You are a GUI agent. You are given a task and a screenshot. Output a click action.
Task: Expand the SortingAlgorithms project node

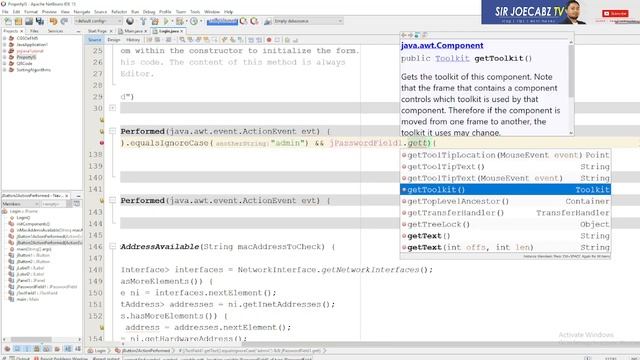click(x=4, y=70)
